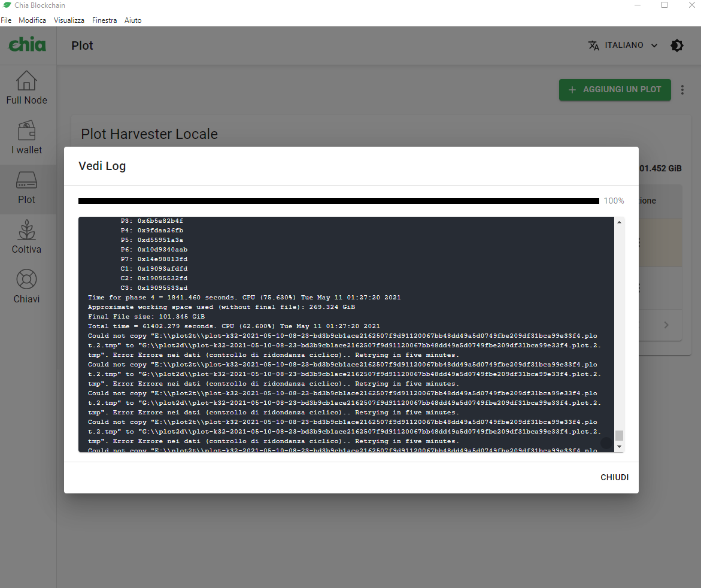The image size is (701, 588).
Task: Click 'Time for phase 4' log line
Action: coord(244,298)
